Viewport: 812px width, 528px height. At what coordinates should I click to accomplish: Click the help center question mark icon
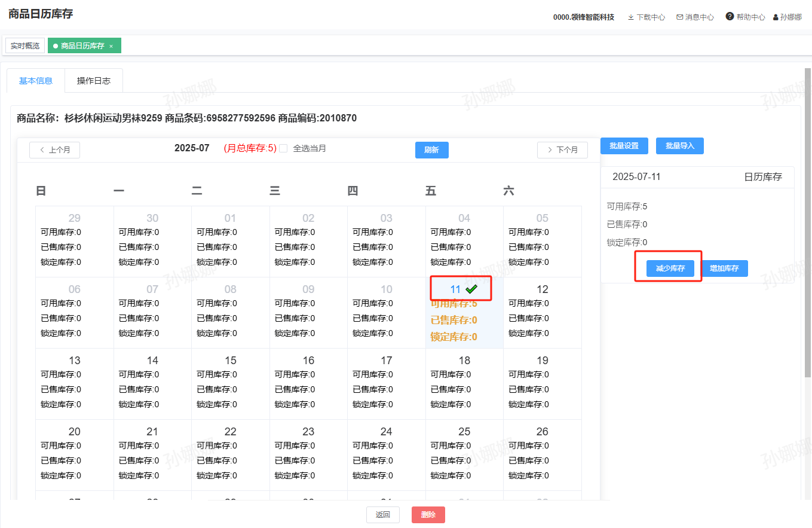[730, 17]
